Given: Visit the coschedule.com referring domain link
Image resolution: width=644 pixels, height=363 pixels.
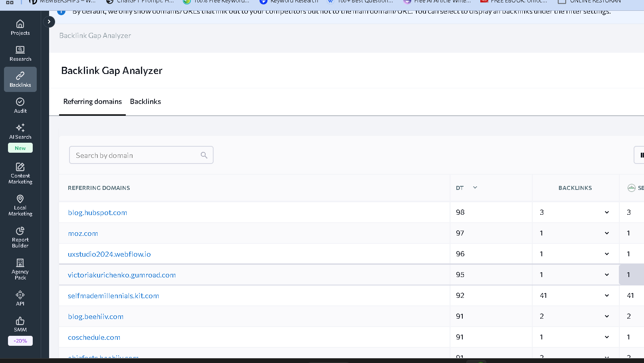Looking at the screenshot, I should (x=94, y=337).
